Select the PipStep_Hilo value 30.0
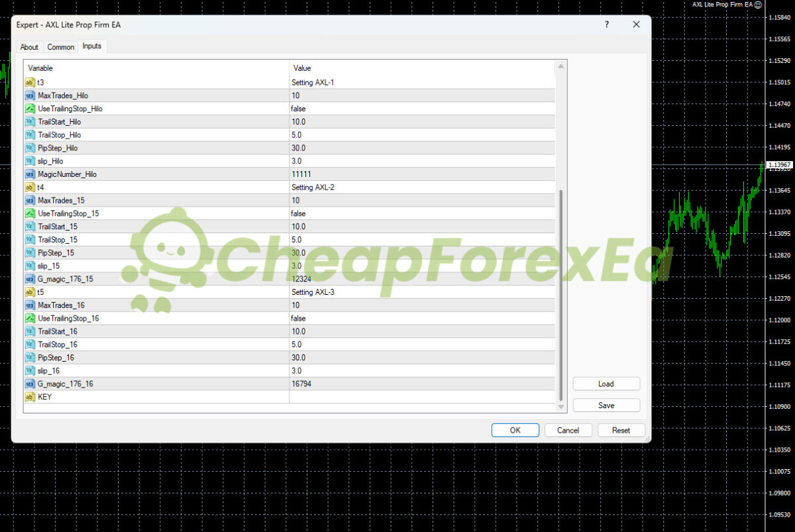Screen dimensions: 795x532 298,148
